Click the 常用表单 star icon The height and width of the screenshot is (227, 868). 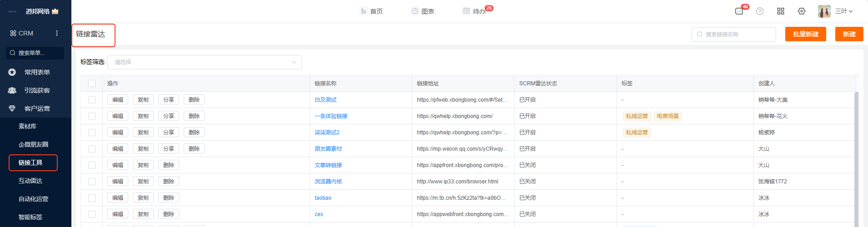click(12, 72)
